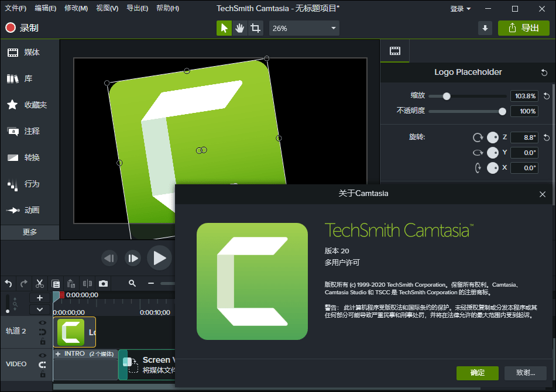Click the scale (缩放) slider handle
This screenshot has width=556, height=392.
(447, 96)
